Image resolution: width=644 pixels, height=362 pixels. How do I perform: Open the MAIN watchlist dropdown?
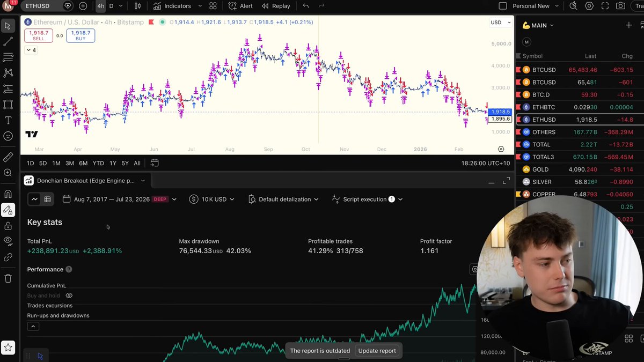538,25
